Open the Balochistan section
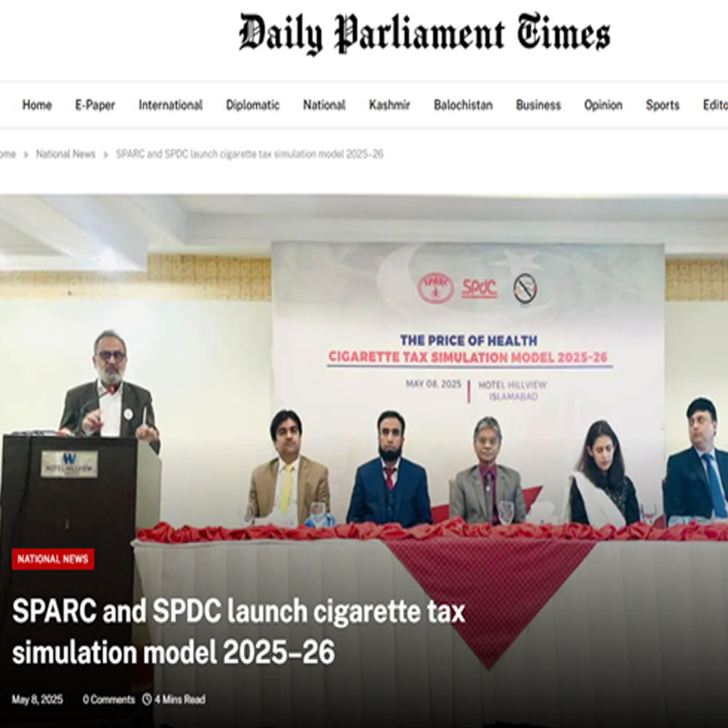 pyautogui.click(x=463, y=106)
